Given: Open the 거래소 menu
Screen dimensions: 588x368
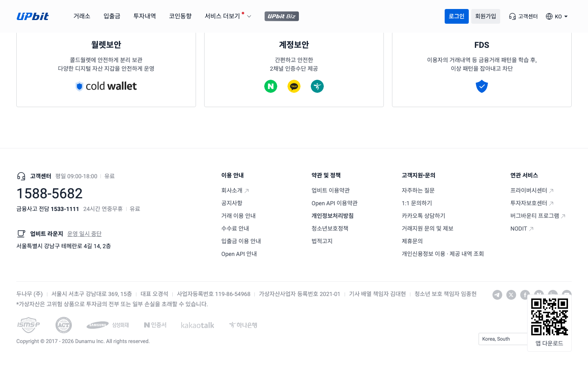Looking at the screenshot, I should coord(82,16).
